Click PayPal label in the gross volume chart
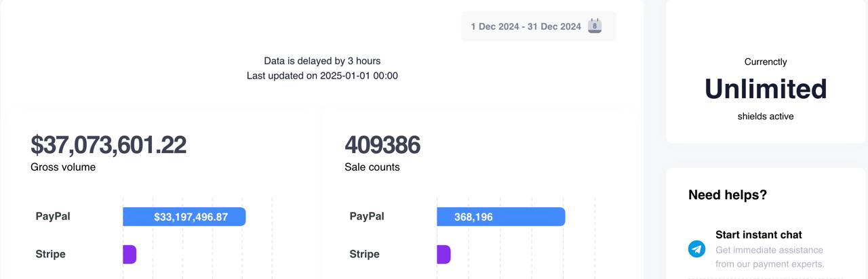Viewport: 868px width, 279px height. (53, 217)
